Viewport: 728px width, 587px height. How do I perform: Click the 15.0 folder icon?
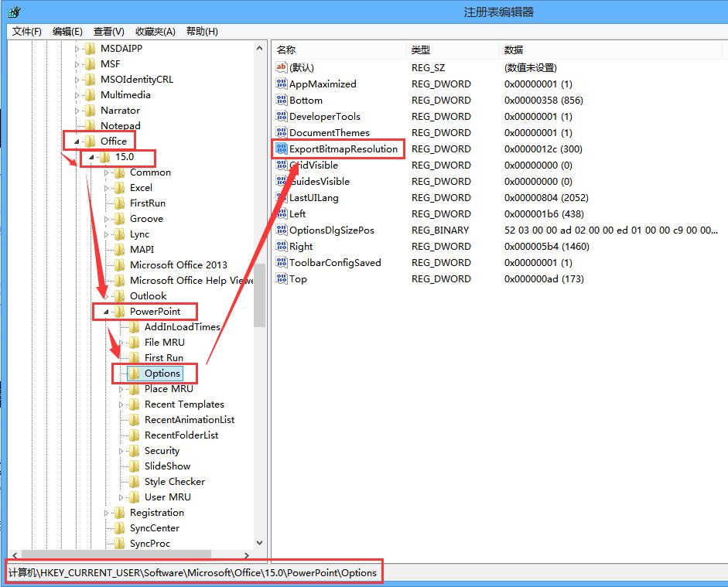tap(105, 157)
